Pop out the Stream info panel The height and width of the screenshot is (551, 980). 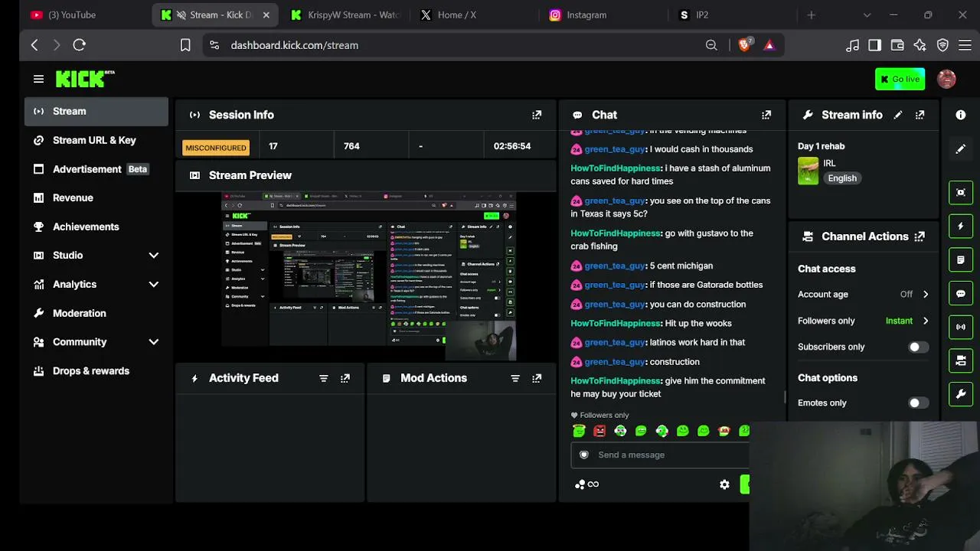click(x=920, y=115)
